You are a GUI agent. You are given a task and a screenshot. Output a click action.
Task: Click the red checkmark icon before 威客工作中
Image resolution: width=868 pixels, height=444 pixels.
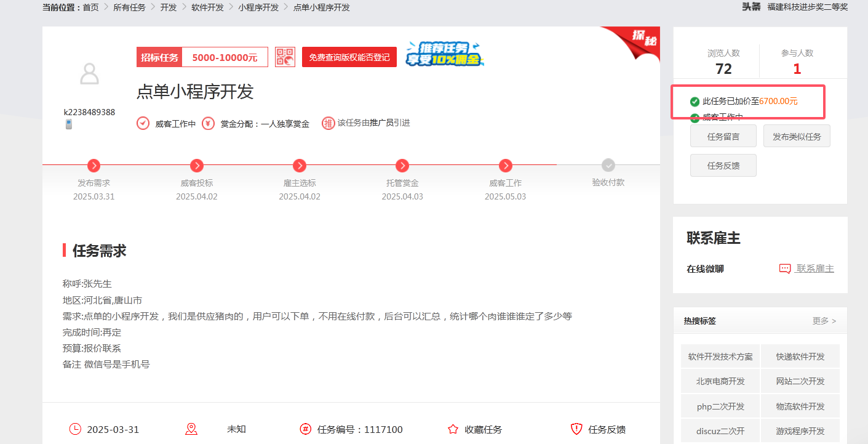point(143,123)
